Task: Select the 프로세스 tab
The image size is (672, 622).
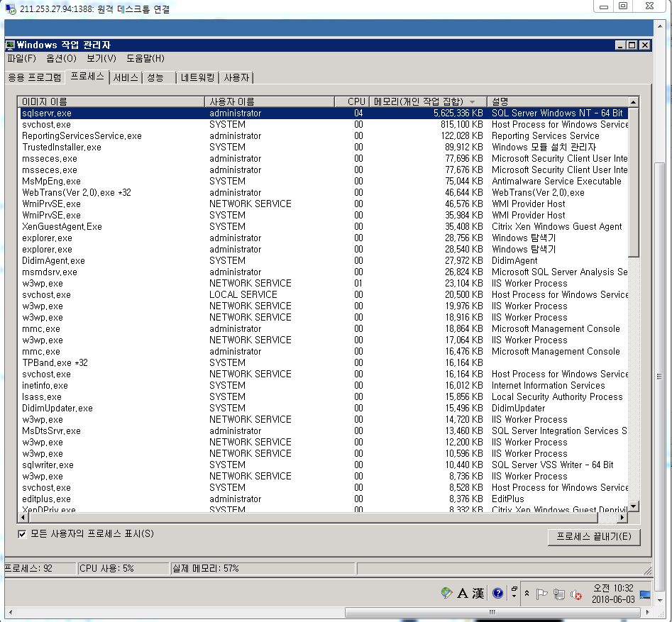Action: tap(87, 77)
